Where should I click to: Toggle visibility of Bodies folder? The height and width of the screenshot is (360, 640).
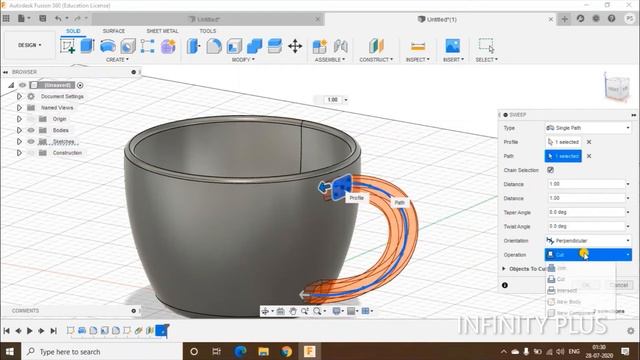point(31,130)
